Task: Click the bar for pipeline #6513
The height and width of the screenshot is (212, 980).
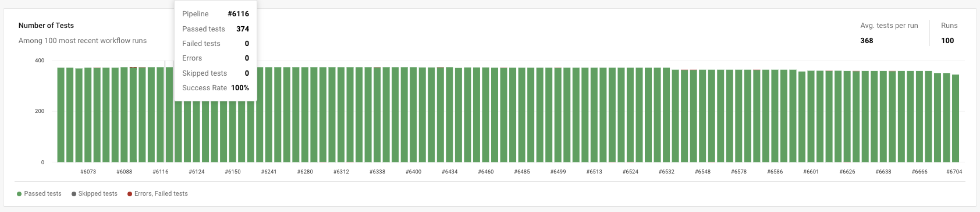Action: pos(594,115)
